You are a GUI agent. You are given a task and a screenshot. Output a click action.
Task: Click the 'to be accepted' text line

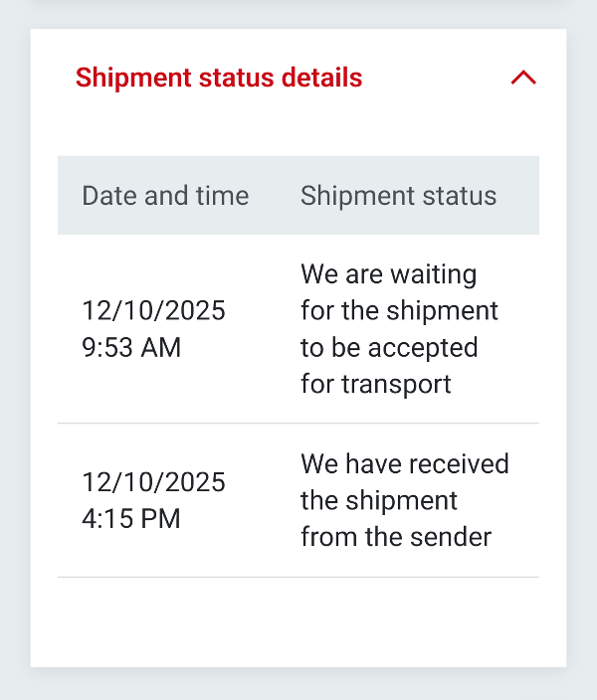[x=389, y=347]
